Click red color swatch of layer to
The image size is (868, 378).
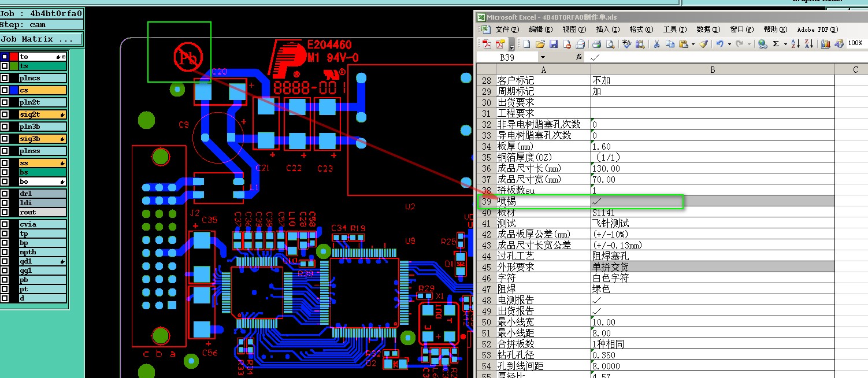pyautogui.click(x=14, y=57)
